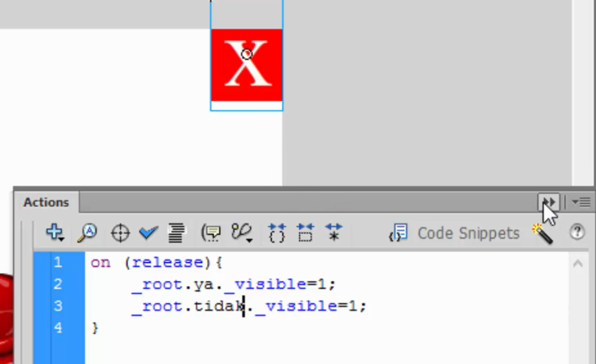Show code hint icon
Image resolution: width=596 pixels, height=364 pixels.
tap(210, 233)
